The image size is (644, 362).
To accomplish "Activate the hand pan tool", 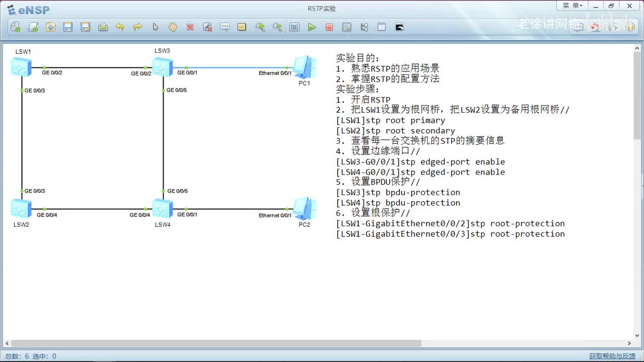I will click(173, 27).
